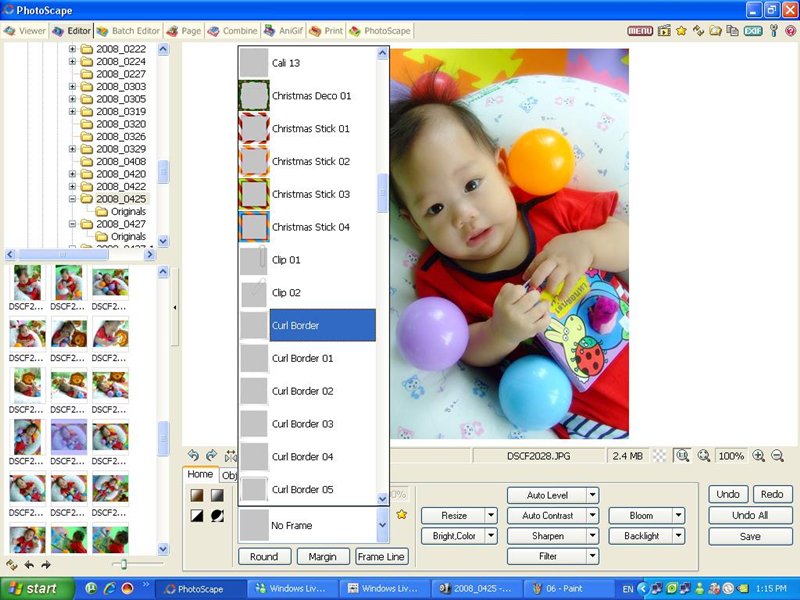
Task: Apply the negative invert effect icon
Action: 217,516
